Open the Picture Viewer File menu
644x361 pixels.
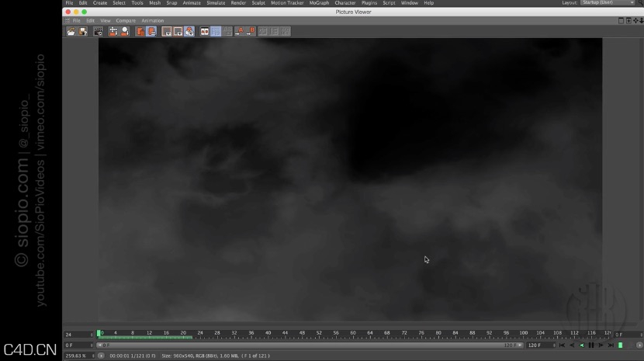tap(76, 20)
